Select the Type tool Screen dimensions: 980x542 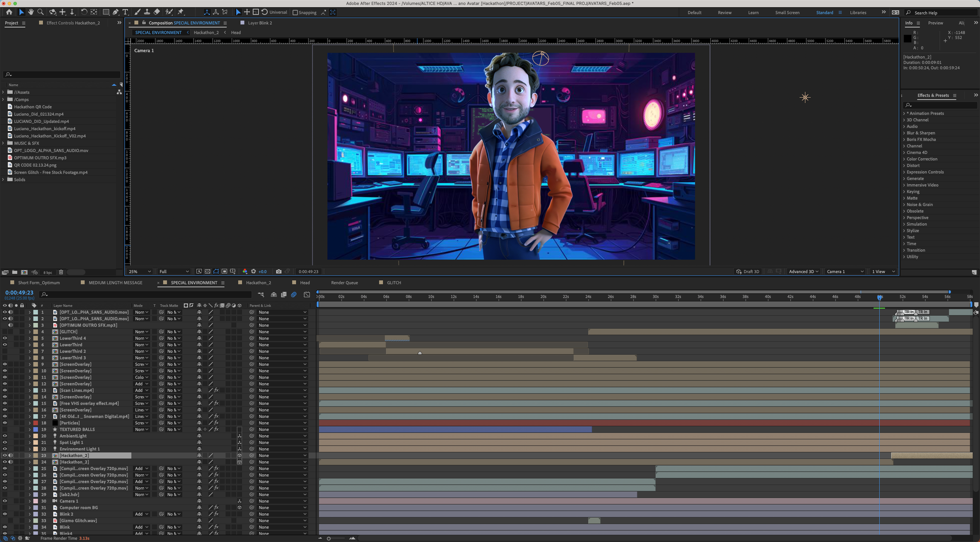tap(125, 12)
